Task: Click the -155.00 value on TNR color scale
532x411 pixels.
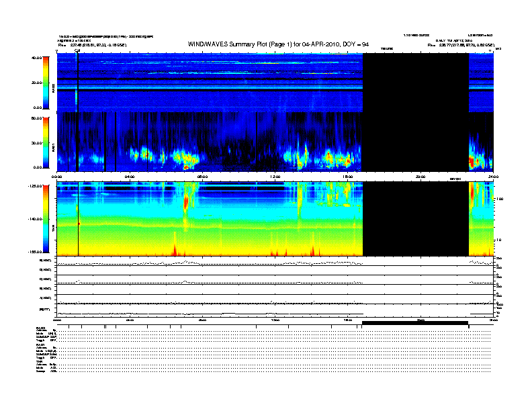Action: point(35,252)
